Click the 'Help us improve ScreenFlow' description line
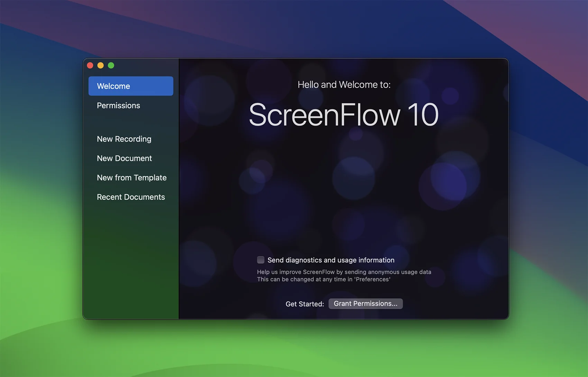 tap(344, 272)
